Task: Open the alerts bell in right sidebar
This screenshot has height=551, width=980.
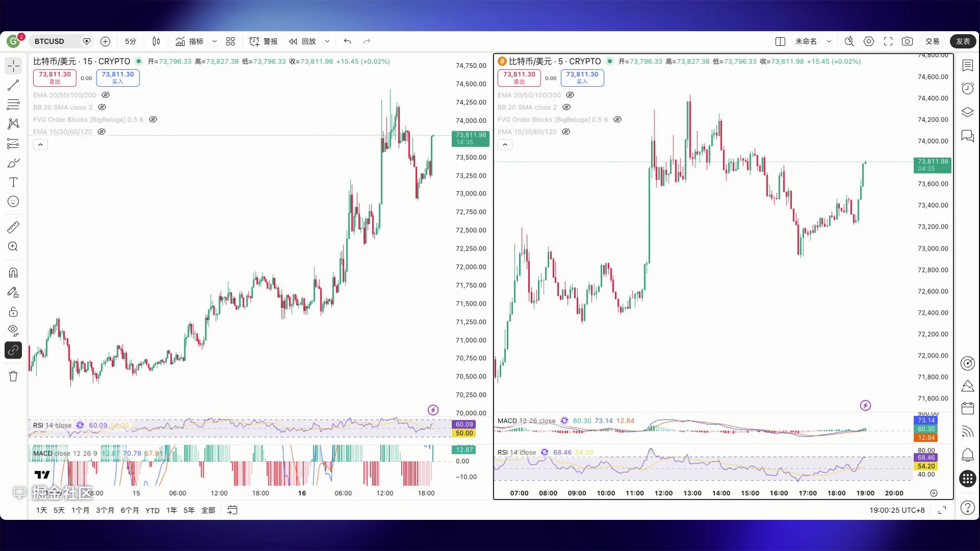Action: click(967, 455)
